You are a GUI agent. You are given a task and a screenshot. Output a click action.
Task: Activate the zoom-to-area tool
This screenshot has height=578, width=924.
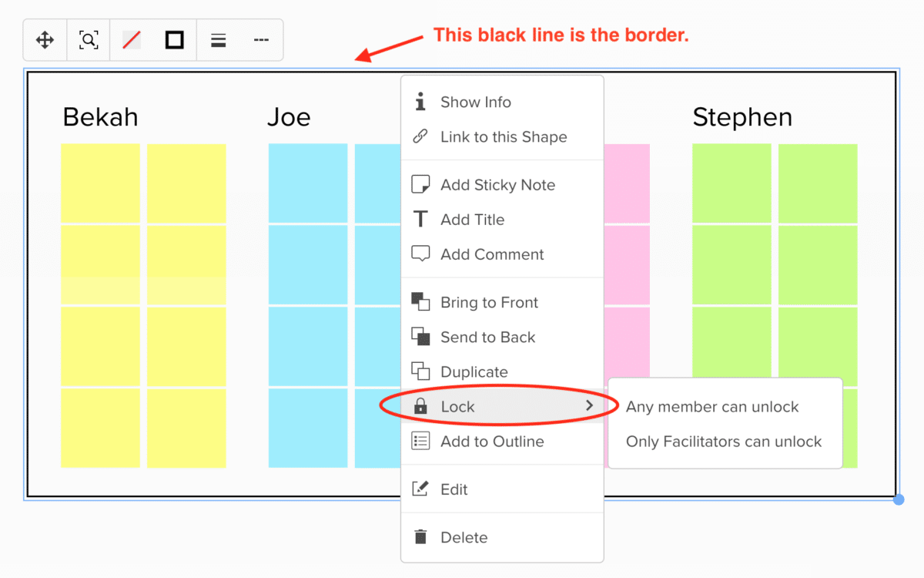coord(88,39)
